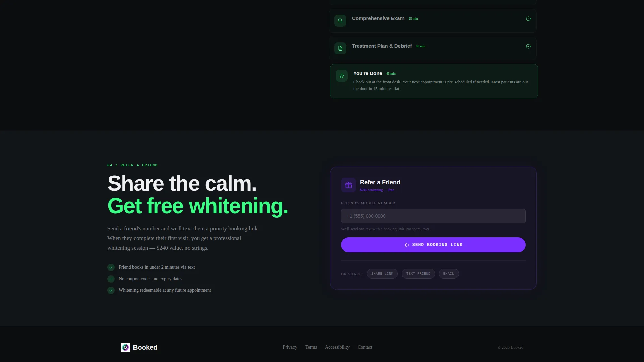Select the Text Friend share chip
Viewport: 644px width, 362px height.
coord(418,274)
